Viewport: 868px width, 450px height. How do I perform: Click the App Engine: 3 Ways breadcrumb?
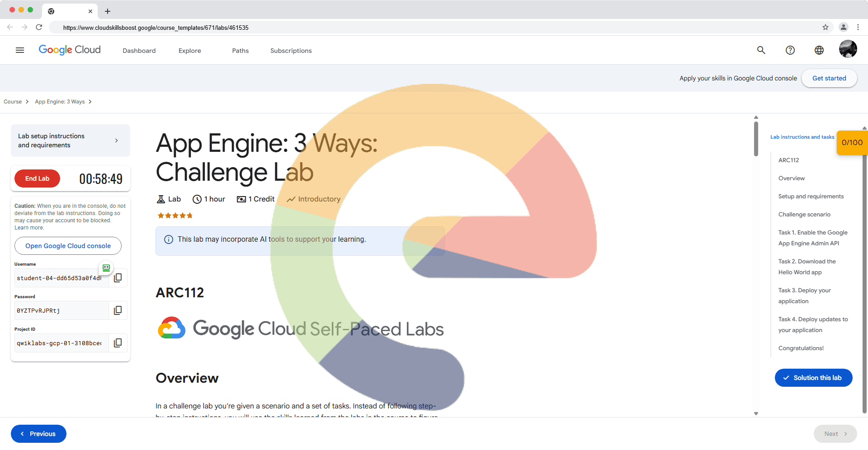coord(60,102)
